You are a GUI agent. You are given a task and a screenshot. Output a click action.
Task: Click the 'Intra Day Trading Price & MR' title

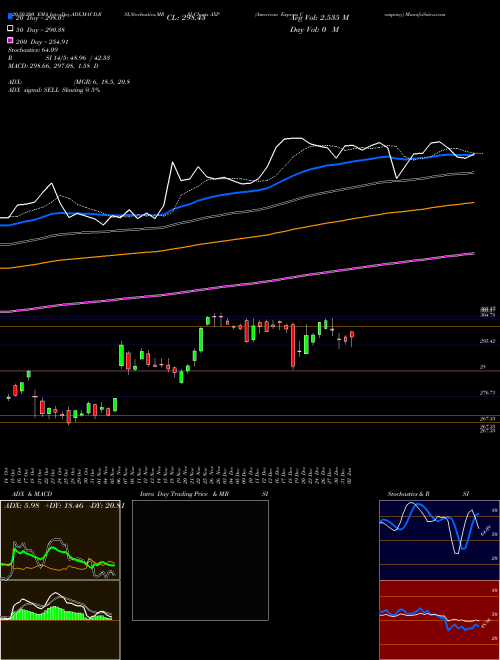pyautogui.click(x=184, y=494)
